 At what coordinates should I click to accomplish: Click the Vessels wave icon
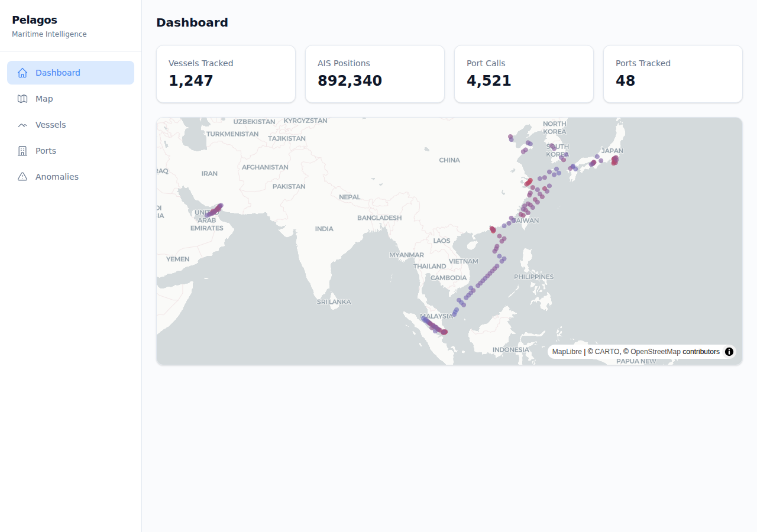click(22, 124)
